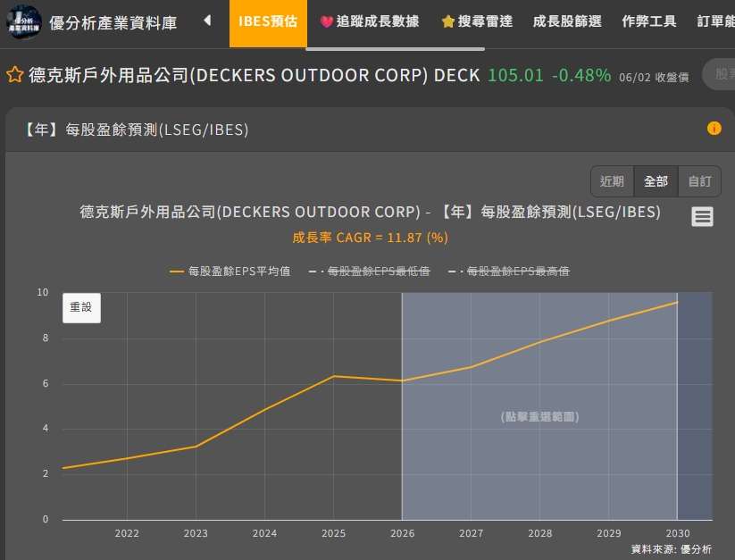Toggle 每股盈餘EPS最高值 legend series
The image size is (735, 560).
pos(508,272)
